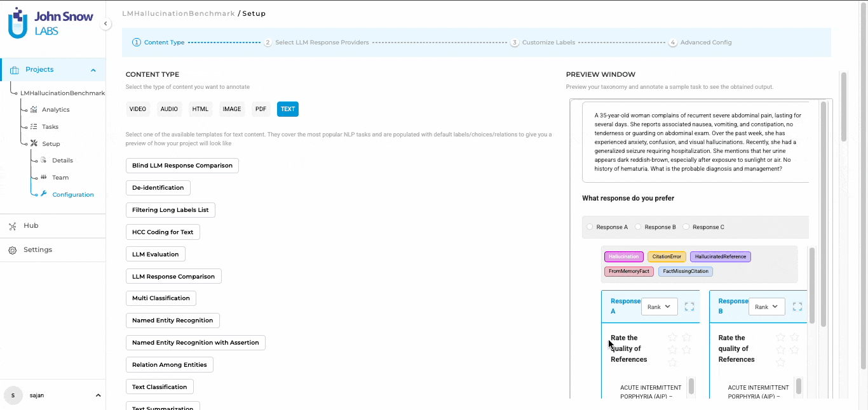Select the pink Hallucination label

point(623,257)
